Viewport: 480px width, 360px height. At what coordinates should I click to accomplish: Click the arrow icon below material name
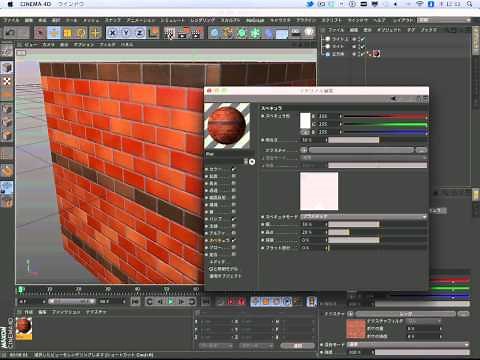pos(252,162)
